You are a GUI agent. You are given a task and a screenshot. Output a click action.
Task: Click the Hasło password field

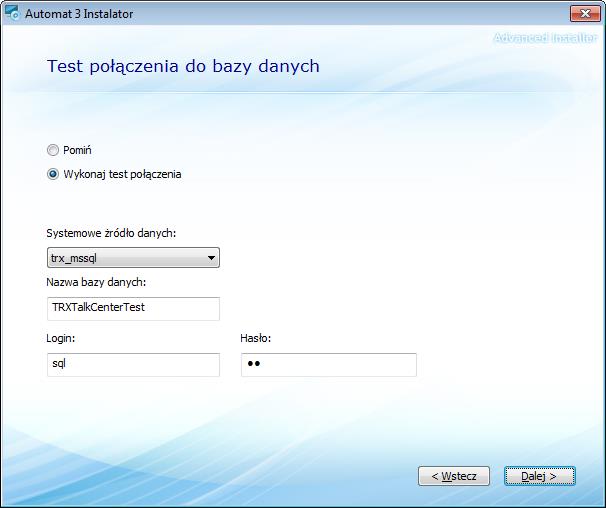pos(329,365)
